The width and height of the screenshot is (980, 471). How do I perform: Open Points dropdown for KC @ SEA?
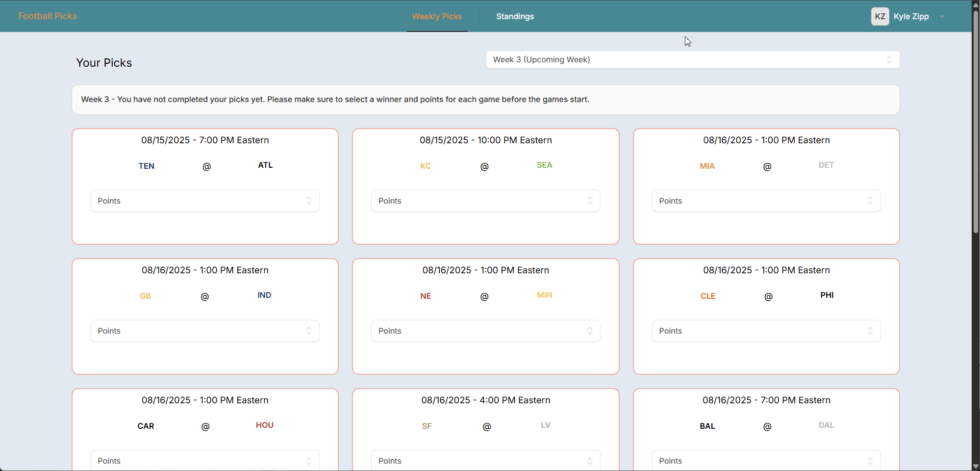click(x=485, y=201)
